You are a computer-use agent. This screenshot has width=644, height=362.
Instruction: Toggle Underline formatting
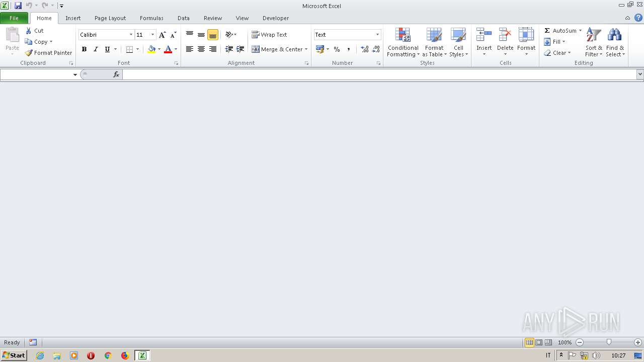coord(107,49)
